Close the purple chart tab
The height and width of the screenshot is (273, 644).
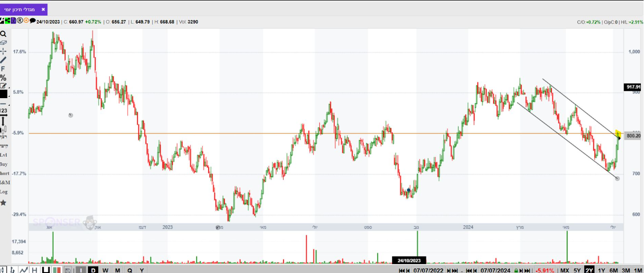(43, 9)
